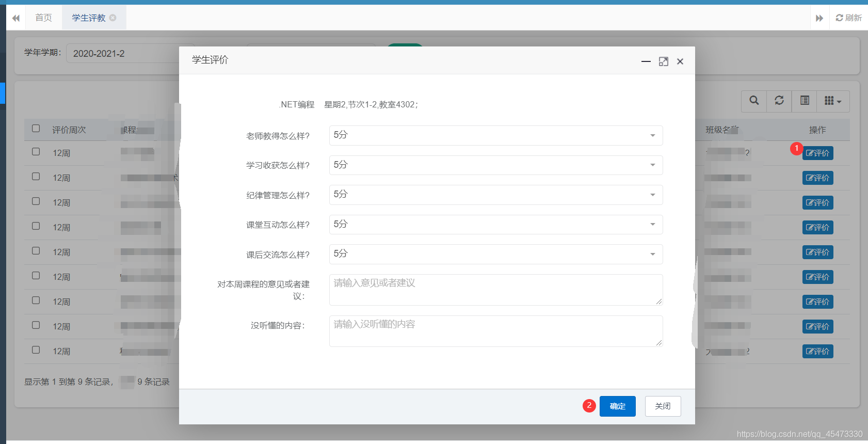Click the 意见或者建议 text area
Screen dimensions: 868x444
coord(495,290)
